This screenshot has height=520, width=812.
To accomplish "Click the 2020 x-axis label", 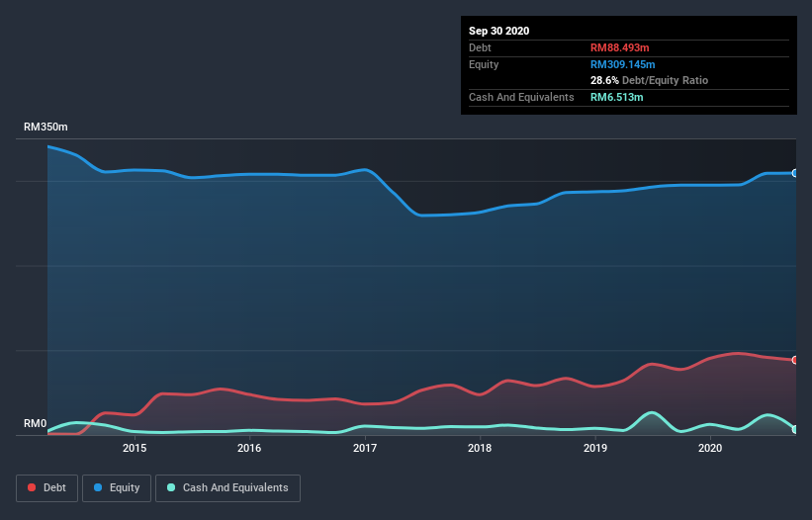I will click(710, 448).
